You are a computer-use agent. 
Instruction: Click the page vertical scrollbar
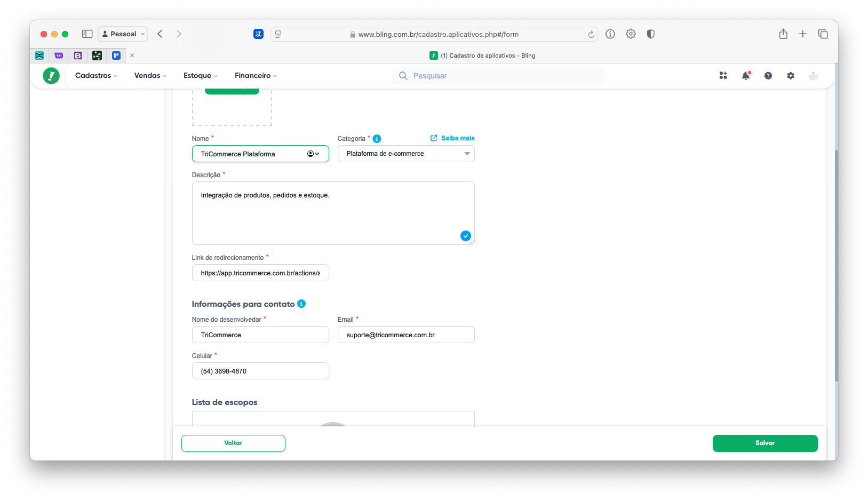836,266
